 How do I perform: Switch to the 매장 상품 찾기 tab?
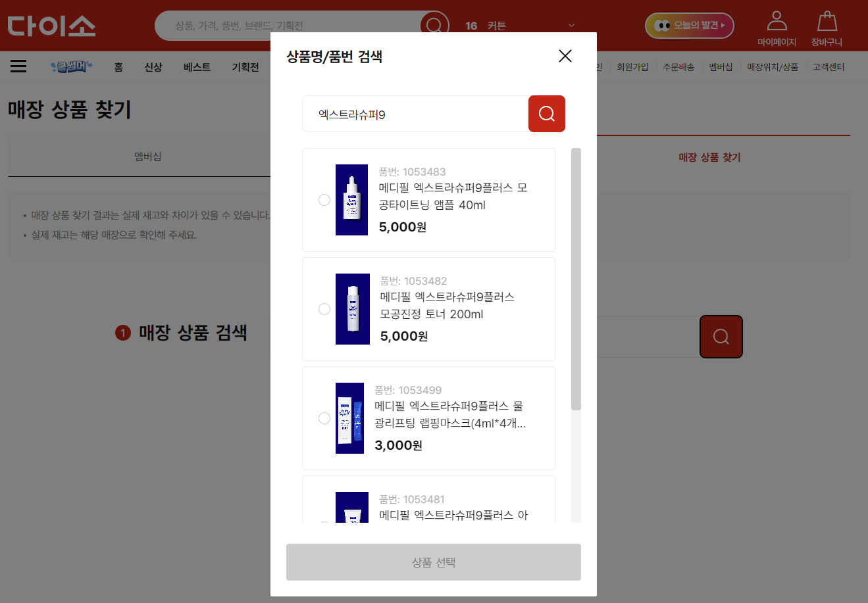[709, 157]
